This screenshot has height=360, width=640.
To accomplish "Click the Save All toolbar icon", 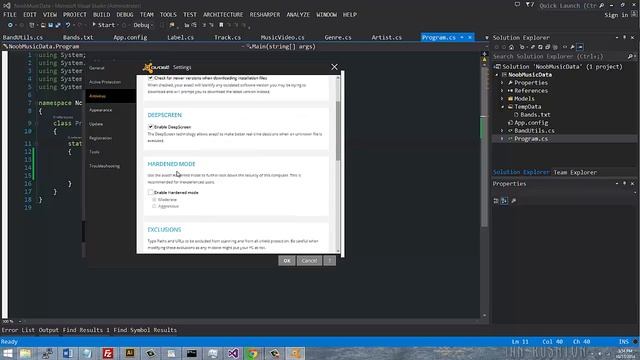I will [58, 25].
